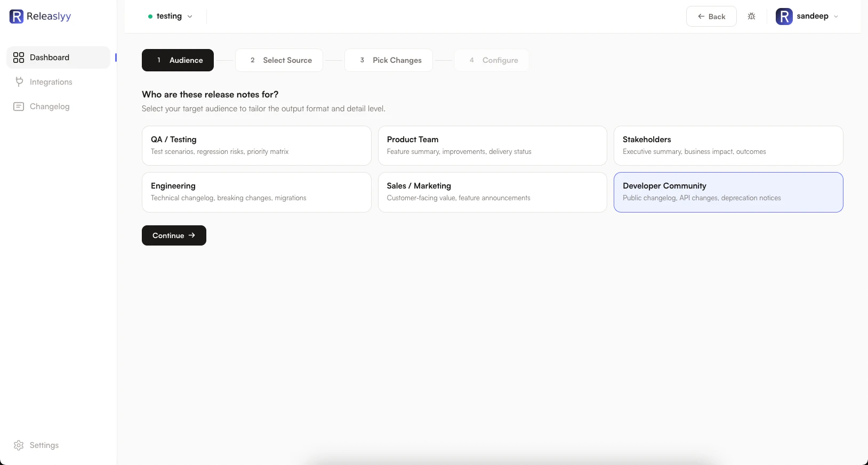Click the Releaslyy brand name
The image size is (868, 465).
(49, 17)
